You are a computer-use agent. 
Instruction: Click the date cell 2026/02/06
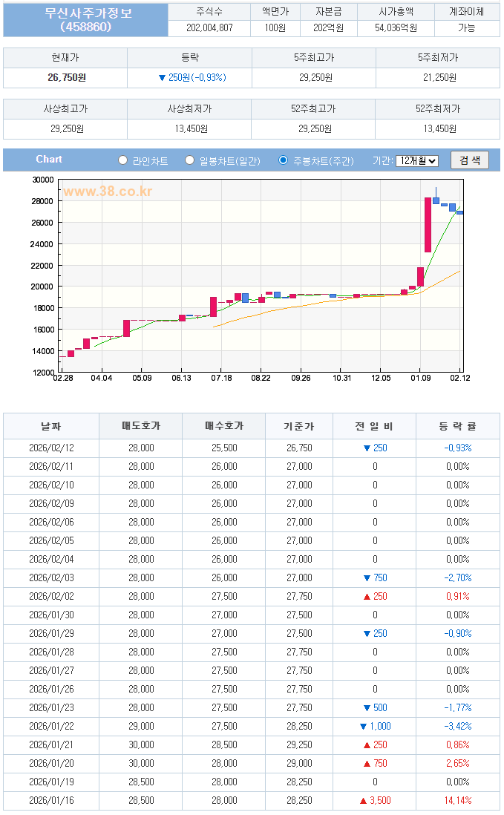[51, 523]
